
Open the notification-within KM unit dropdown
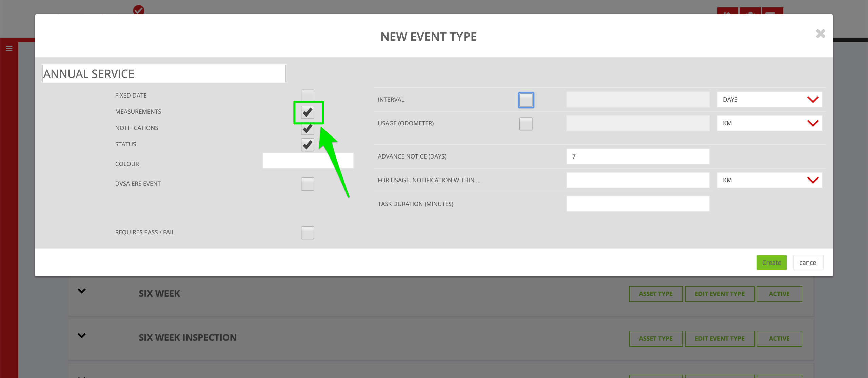(x=769, y=180)
